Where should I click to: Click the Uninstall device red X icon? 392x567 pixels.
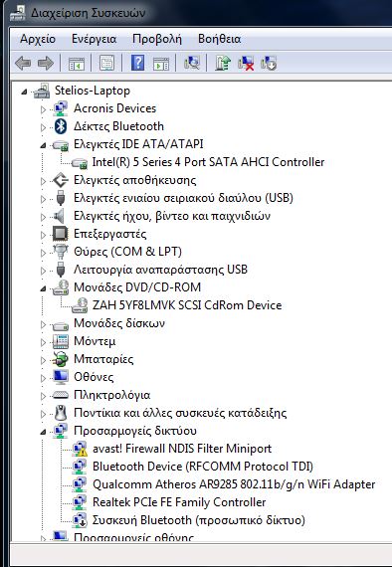click(x=246, y=63)
